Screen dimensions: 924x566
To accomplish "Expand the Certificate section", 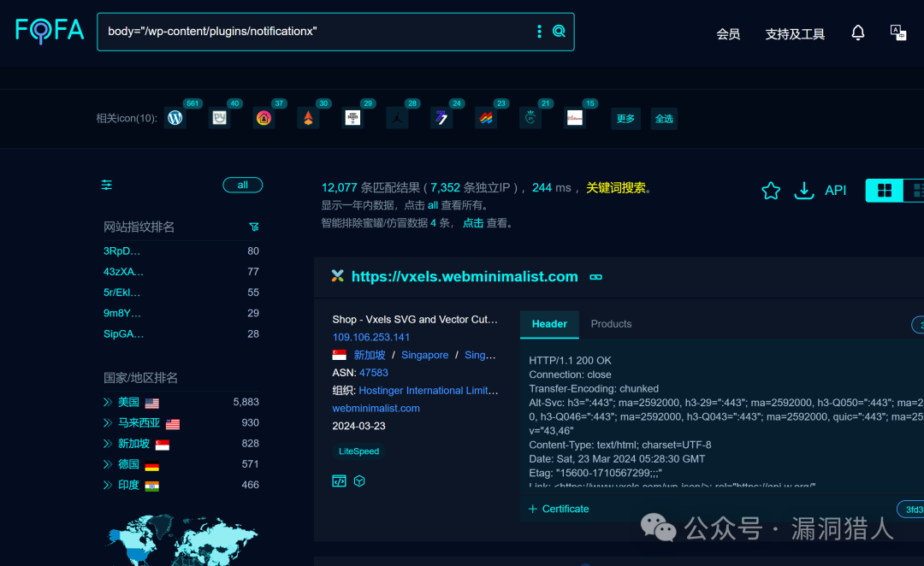I will point(559,509).
